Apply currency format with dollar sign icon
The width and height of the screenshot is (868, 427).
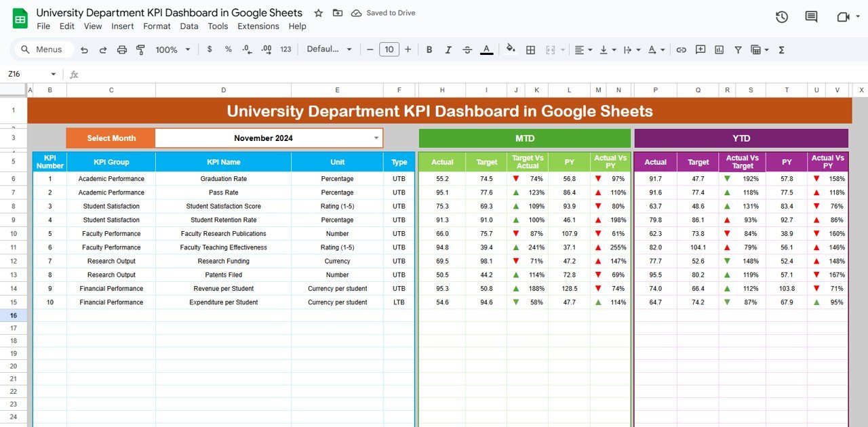coord(210,49)
